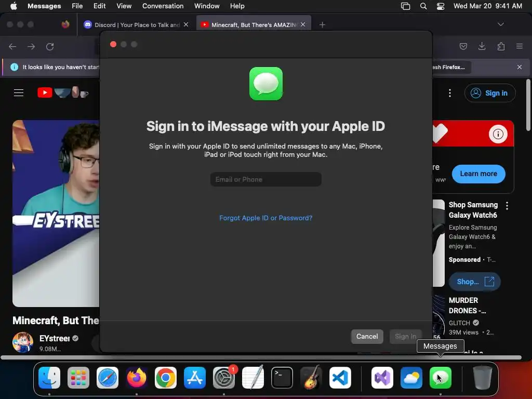This screenshot has width=532, height=399.
Task: Open the EYstreem channel name
Action: coord(55,338)
